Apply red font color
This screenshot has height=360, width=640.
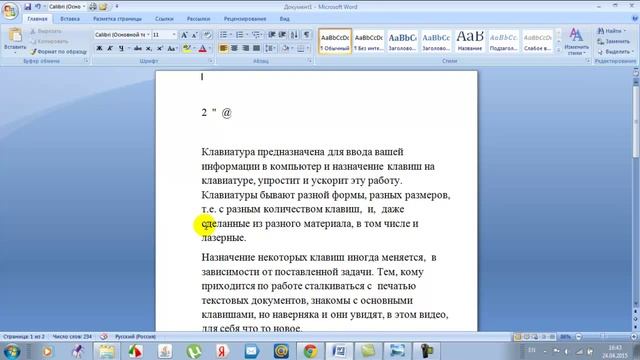pos(202,49)
